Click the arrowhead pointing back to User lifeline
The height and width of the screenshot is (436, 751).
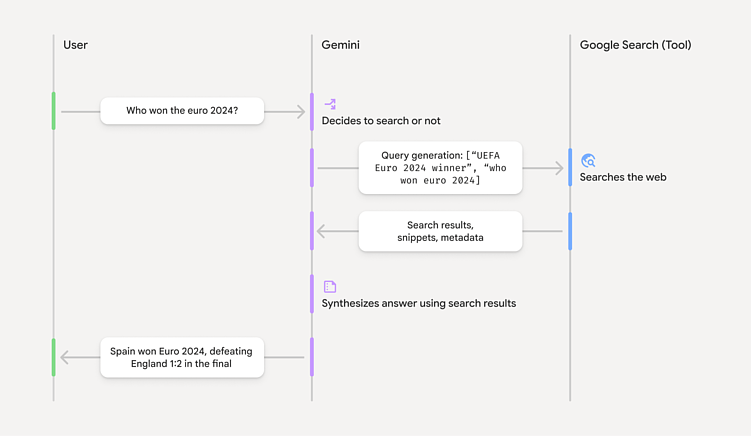66,357
